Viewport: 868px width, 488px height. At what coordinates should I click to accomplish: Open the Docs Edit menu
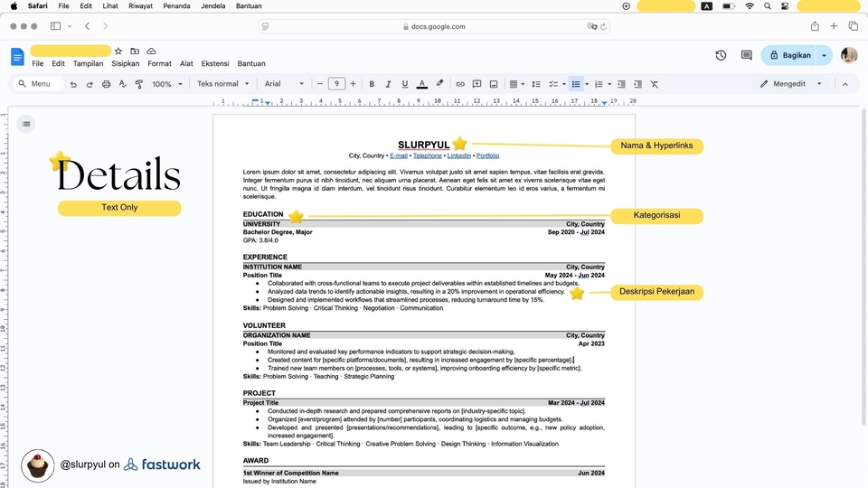pyautogui.click(x=58, y=63)
